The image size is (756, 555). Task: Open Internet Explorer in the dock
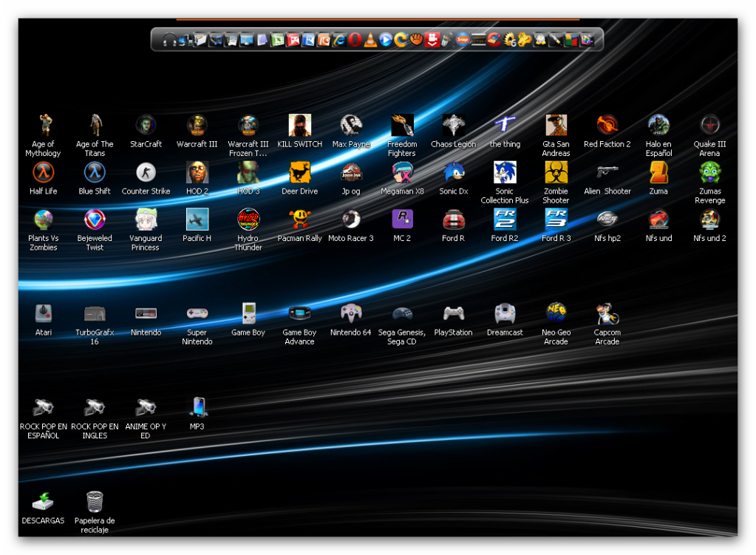(339, 40)
